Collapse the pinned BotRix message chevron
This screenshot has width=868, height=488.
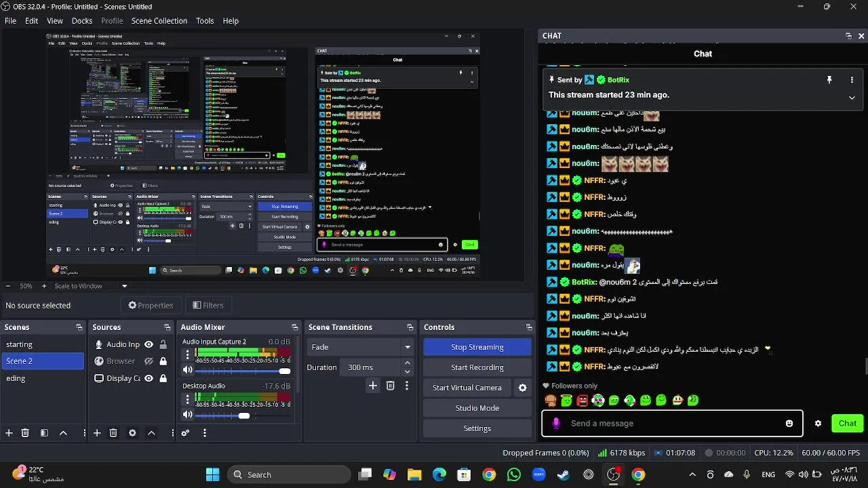[x=852, y=98]
